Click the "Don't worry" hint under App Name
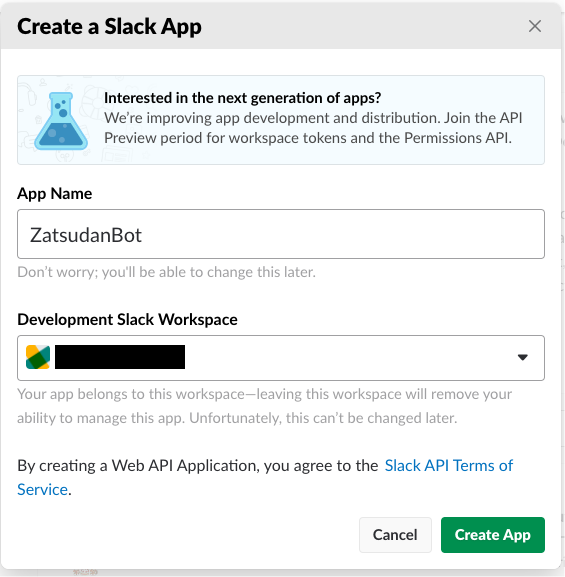This screenshot has height=577, width=565. click(166, 272)
